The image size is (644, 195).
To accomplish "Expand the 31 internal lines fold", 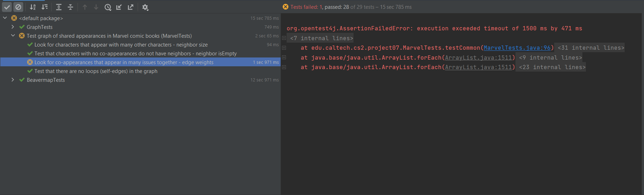I will 591,48.
